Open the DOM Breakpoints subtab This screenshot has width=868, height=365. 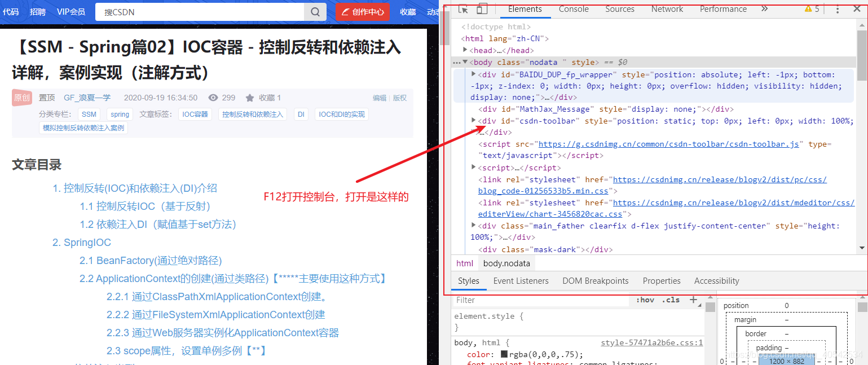click(x=596, y=281)
